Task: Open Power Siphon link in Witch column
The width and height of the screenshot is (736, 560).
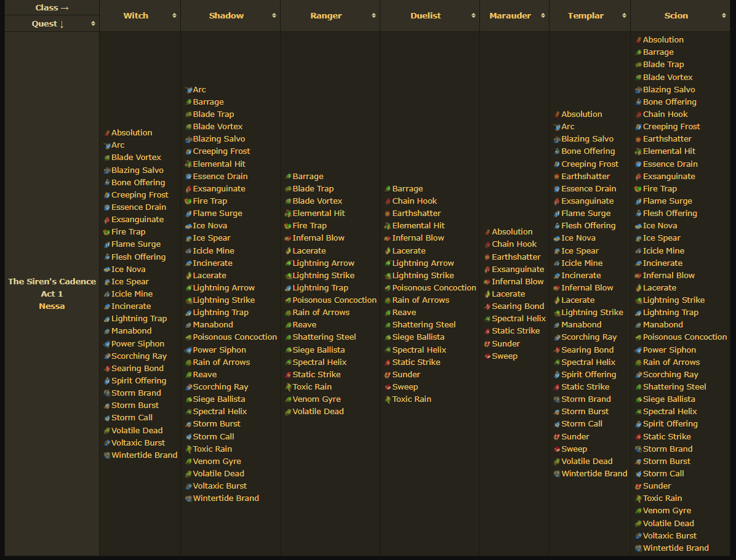Action: click(x=138, y=343)
